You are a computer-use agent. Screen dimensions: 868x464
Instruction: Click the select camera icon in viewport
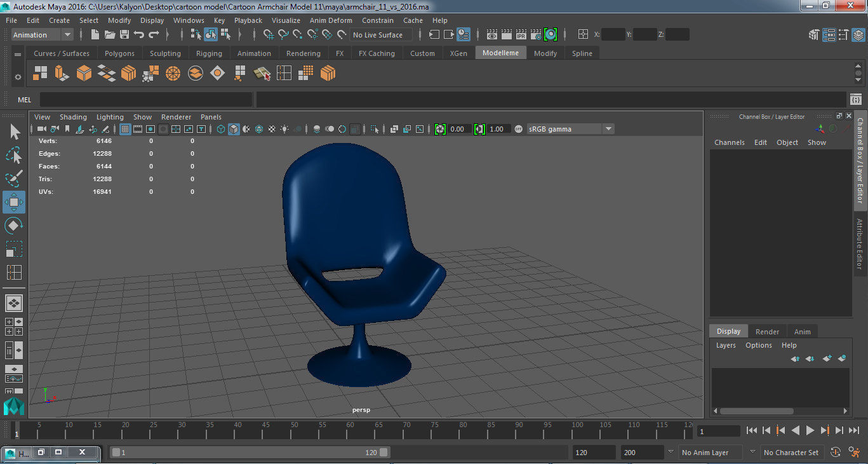coord(42,129)
